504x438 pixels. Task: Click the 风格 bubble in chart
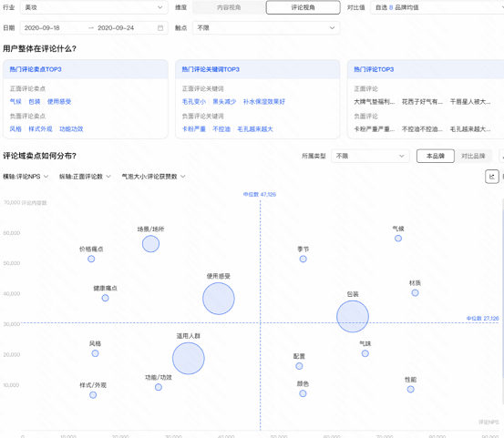pyautogui.click(x=95, y=353)
